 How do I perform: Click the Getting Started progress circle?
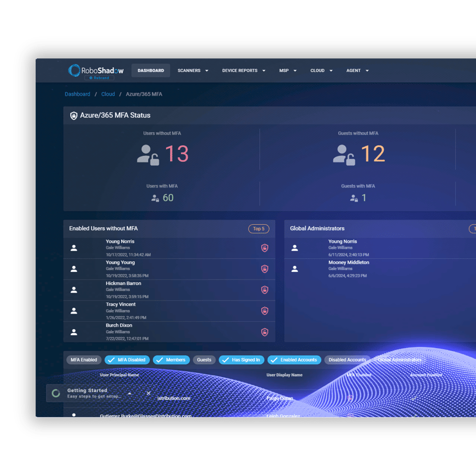tap(55, 392)
